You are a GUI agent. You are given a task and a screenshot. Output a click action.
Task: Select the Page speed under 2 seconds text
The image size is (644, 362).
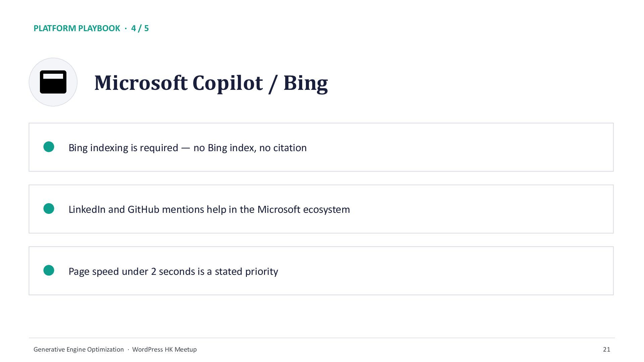click(173, 271)
